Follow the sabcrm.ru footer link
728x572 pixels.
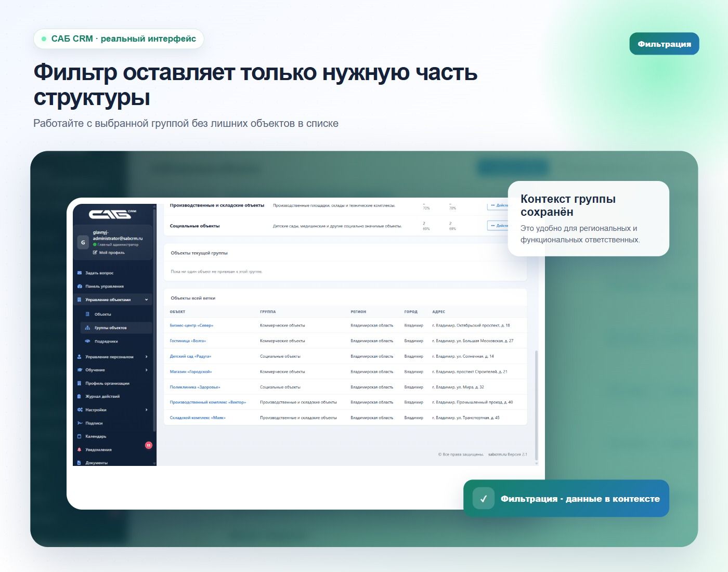(x=497, y=454)
